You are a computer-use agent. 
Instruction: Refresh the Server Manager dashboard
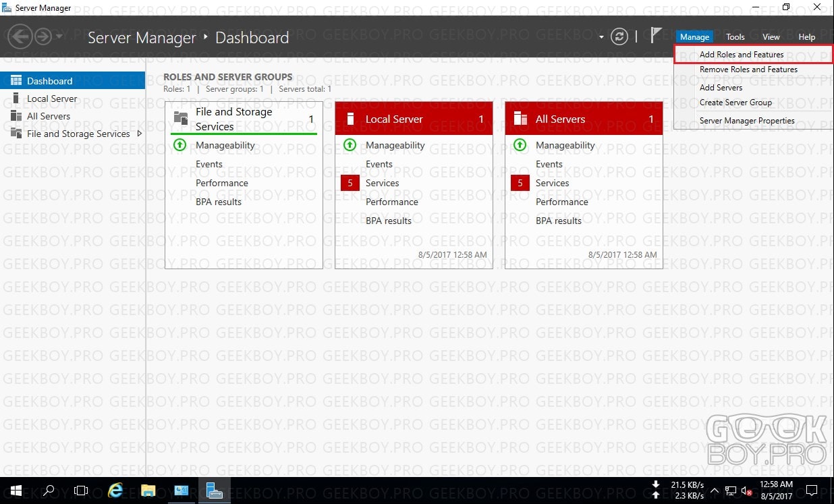point(619,37)
